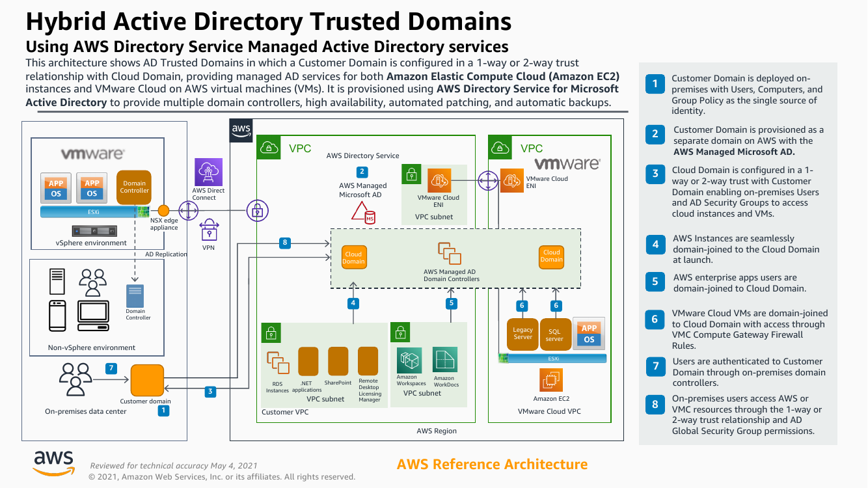Click the Customer VPC green cloud icon

(269, 148)
